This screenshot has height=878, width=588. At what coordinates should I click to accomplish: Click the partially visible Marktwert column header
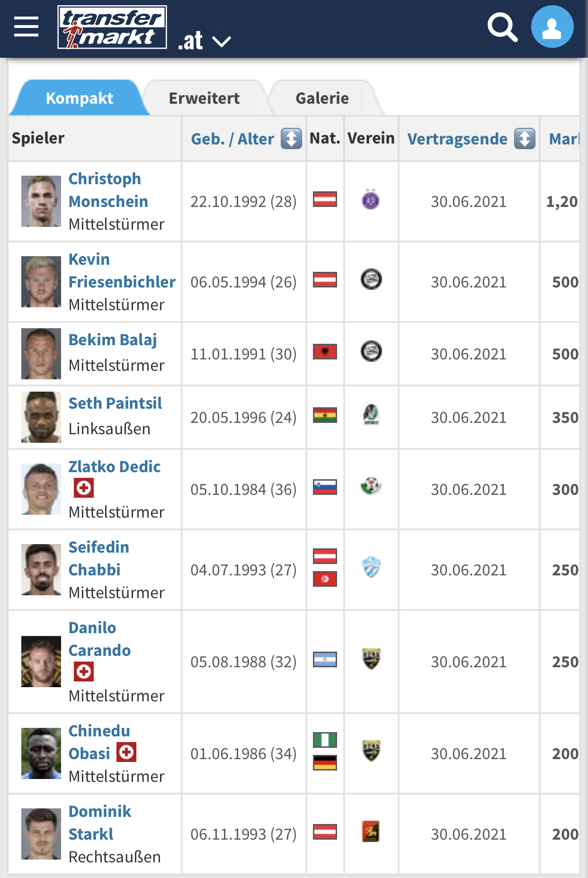tap(564, 139)
